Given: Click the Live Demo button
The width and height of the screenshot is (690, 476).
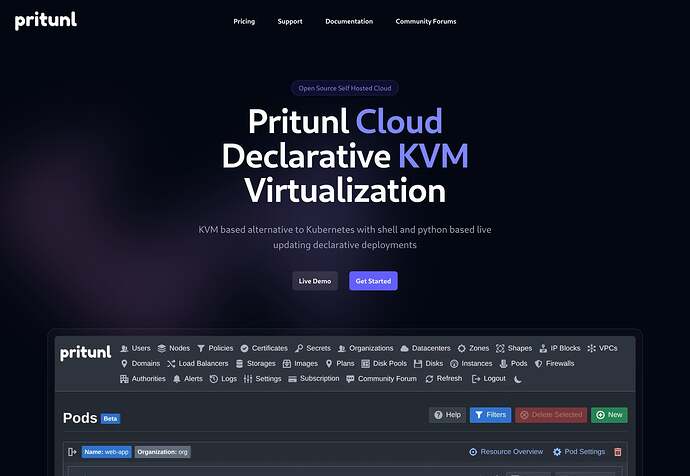Looking at the screenshot, I should pos(315,281).
